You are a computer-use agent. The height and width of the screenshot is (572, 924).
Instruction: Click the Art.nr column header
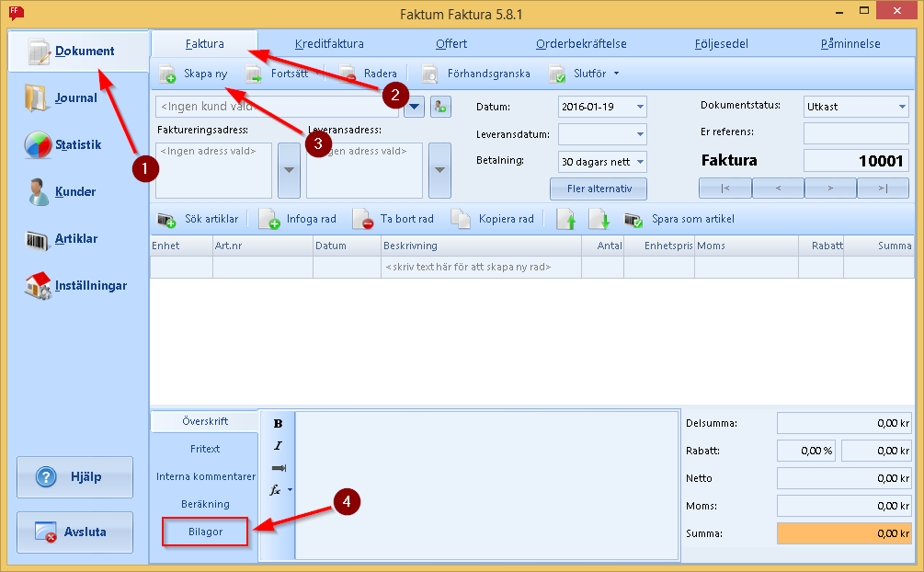click(263, 246)
